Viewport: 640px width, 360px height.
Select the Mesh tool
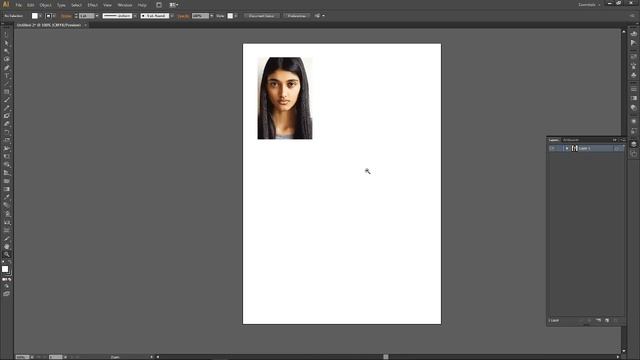[7, 181]
